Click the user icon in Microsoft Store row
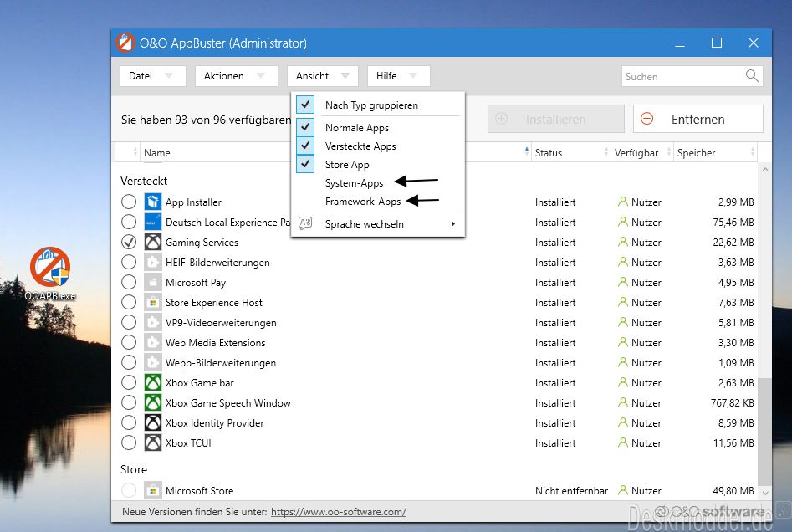The height and width of the screenshot is (532, 792). (623, 490)
